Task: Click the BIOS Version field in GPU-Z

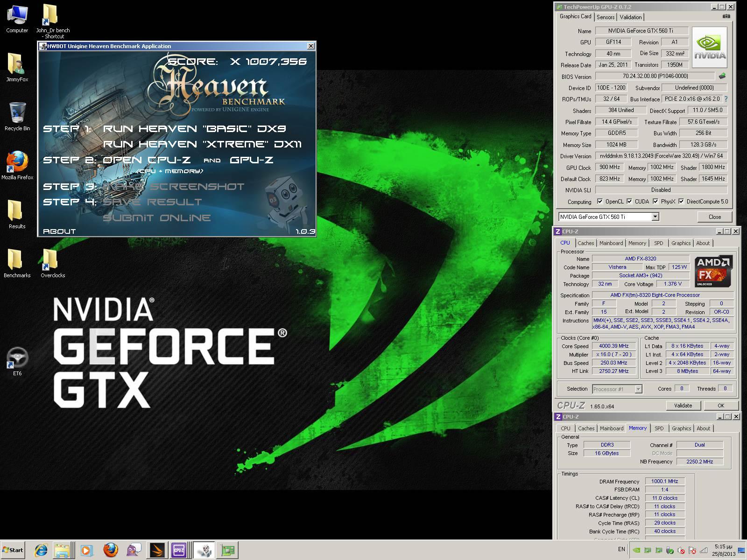Action: pos(655,76)
